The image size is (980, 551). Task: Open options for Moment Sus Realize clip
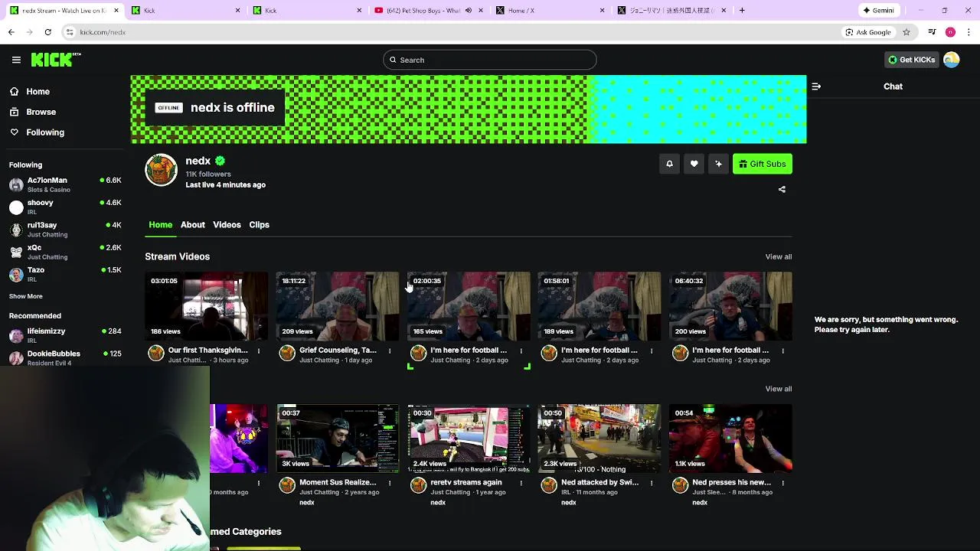(390, 483)
